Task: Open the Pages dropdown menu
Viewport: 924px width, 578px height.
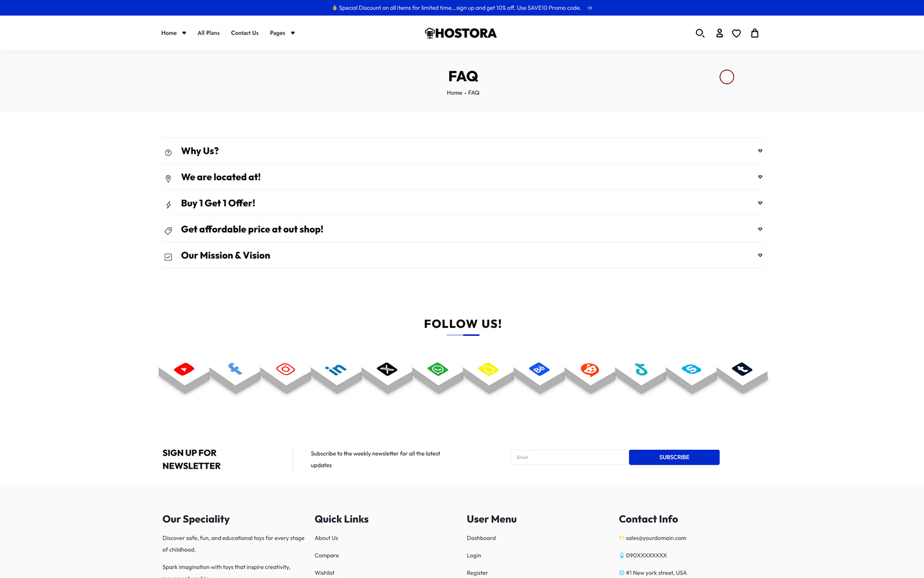Action: tap(282, 33)
